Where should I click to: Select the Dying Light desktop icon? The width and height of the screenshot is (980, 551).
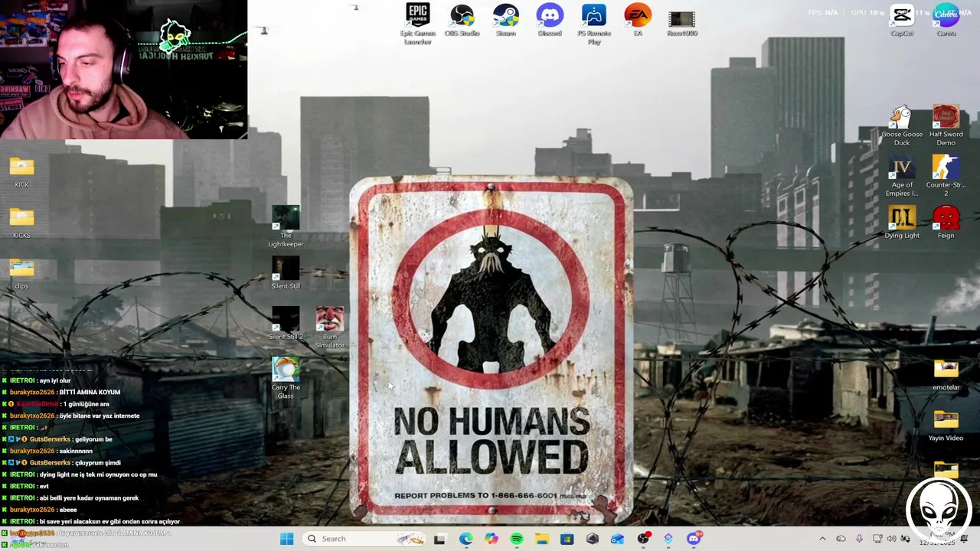click(x=902, y=223)
